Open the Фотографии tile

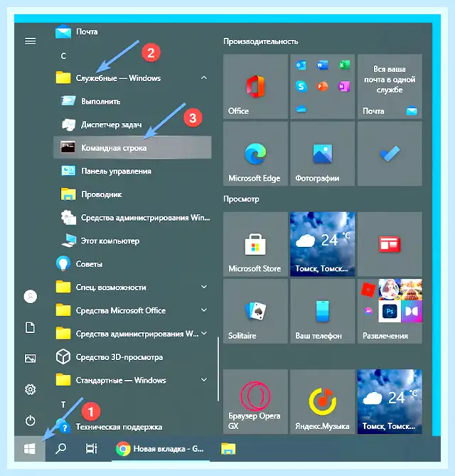point(323,154)
